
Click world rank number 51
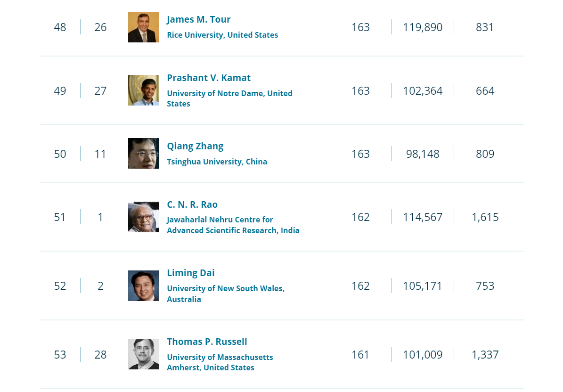click(x=60, y=217)
